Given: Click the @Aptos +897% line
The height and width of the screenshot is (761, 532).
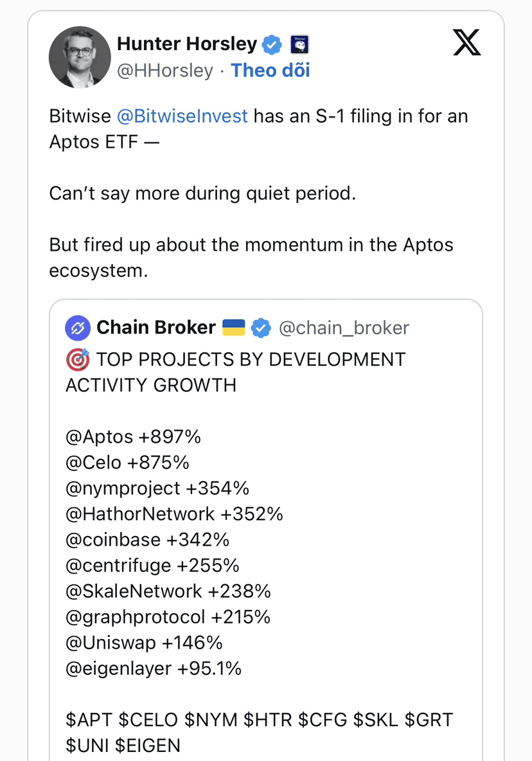Looking at the screenshot, I should click(x=133, y=437).
